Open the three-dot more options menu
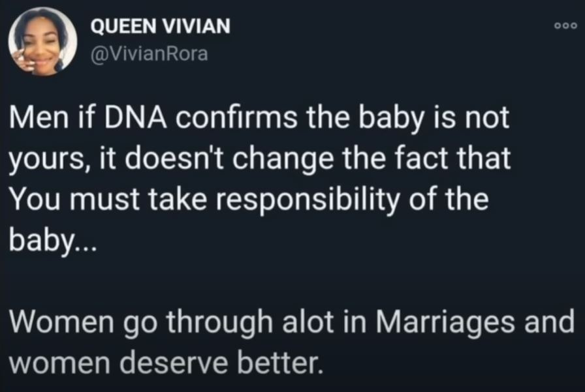Viewport: 585px width, 392px height. click(x=564, y=27)
